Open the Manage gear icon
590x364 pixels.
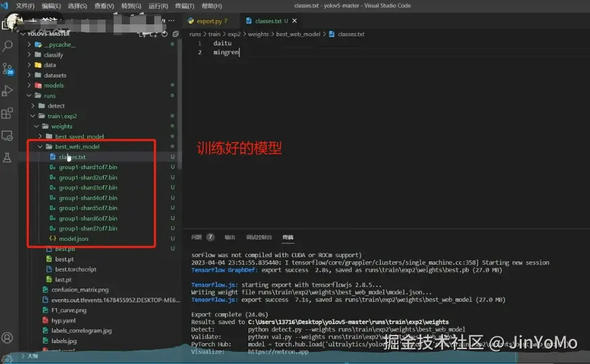(7, 358)
